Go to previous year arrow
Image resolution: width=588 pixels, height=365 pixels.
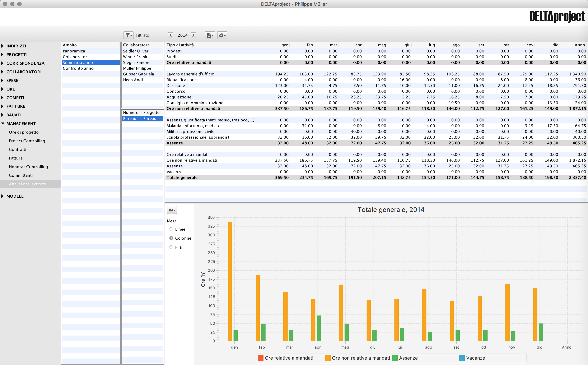[x=171, y=35]
